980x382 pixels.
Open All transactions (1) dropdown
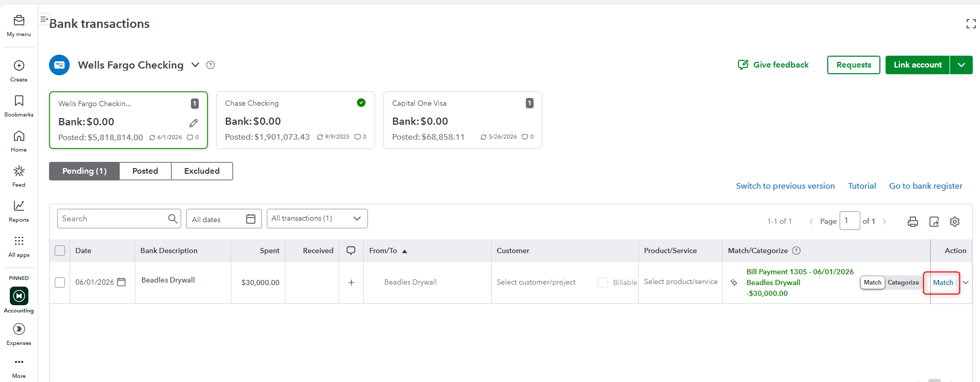pyautogui.click(x=317, y=219)
